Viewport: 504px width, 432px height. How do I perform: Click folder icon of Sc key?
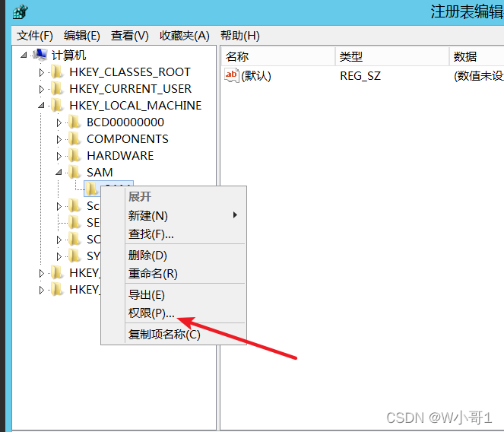click(x=74, y=205)
